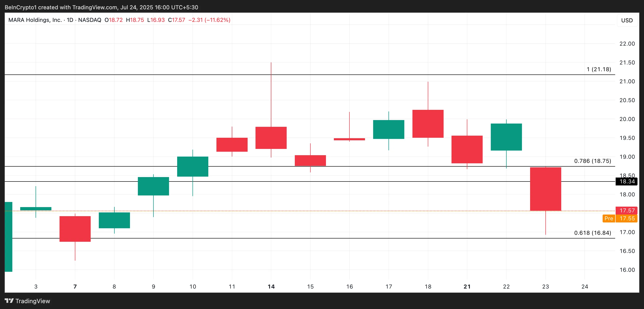
Task: Click the date label 22 on time axis
Action: (x=506, y=286)
